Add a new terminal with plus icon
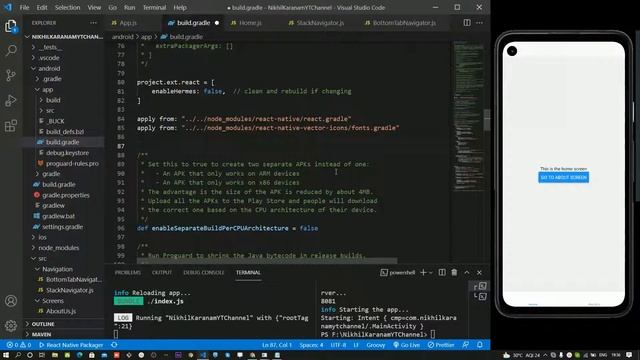 pos(423,272)
